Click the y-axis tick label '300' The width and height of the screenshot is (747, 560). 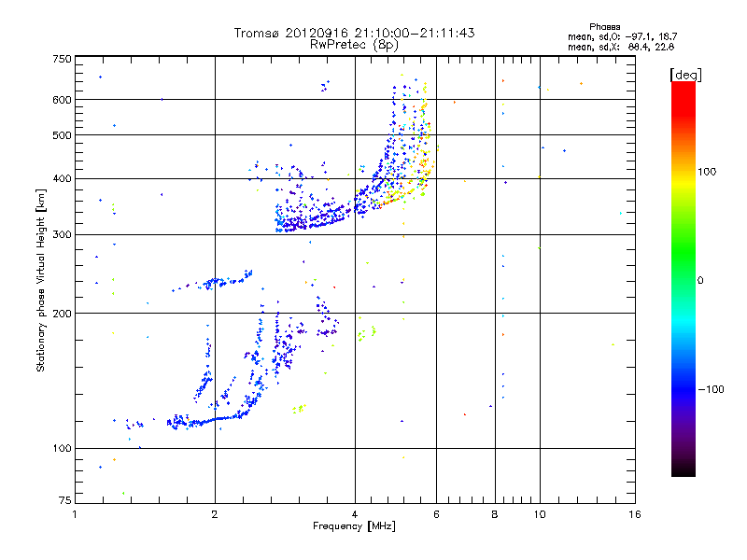click(62, 235)
